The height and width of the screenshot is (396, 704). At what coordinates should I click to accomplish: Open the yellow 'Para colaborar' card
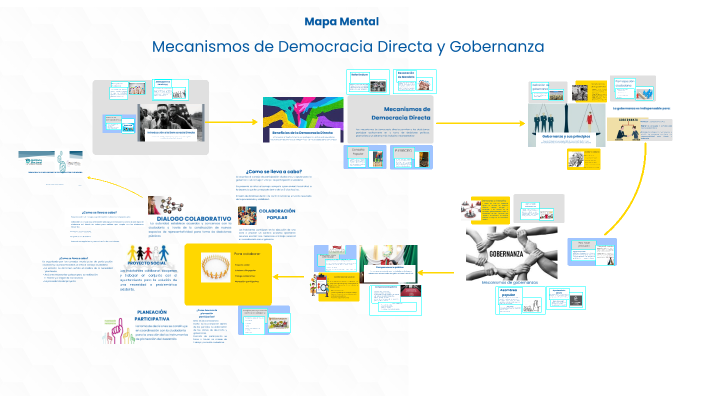(x=228, y=274)
